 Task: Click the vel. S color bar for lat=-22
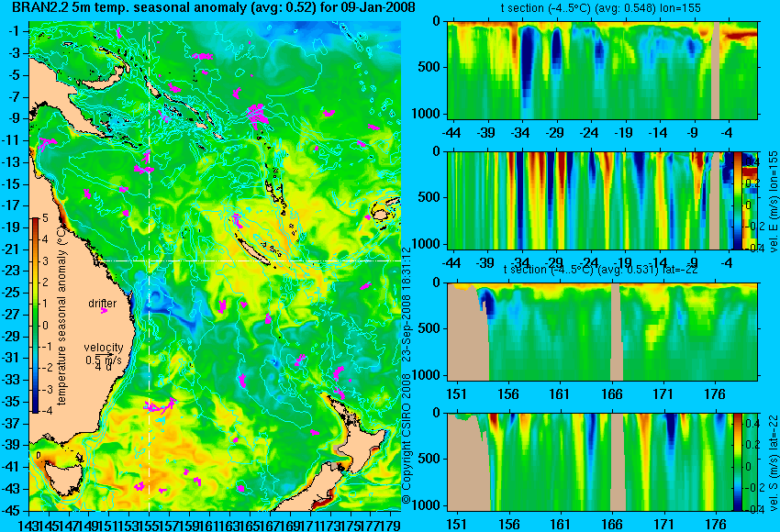(738, 462)
